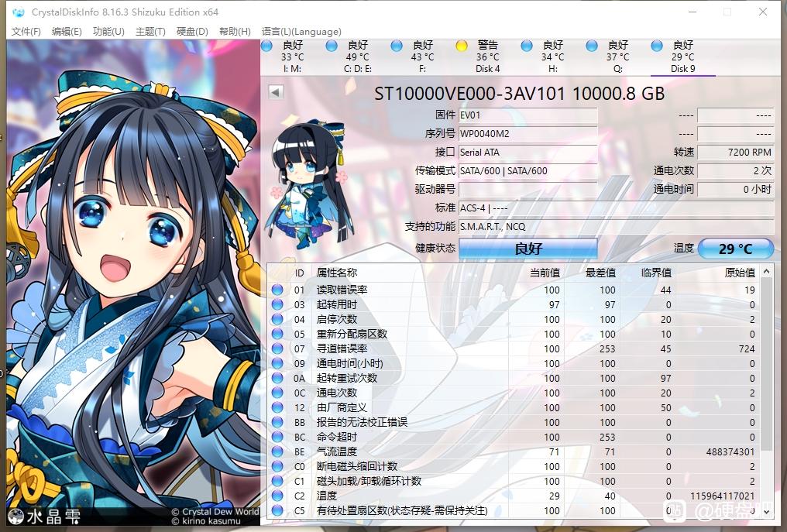Open the 语言(L)(Language) menu

[301, 32]
